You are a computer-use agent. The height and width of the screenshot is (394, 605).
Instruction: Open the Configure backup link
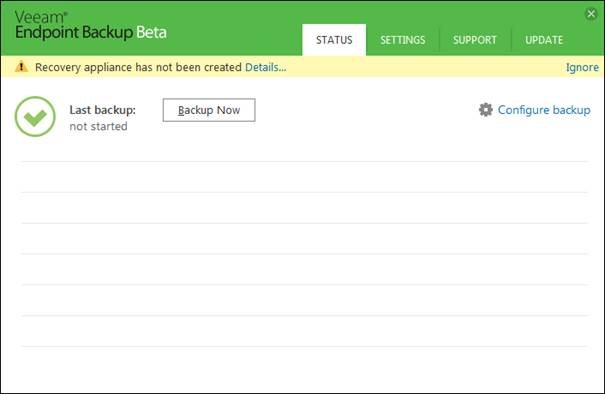click(x=544, y=110)
